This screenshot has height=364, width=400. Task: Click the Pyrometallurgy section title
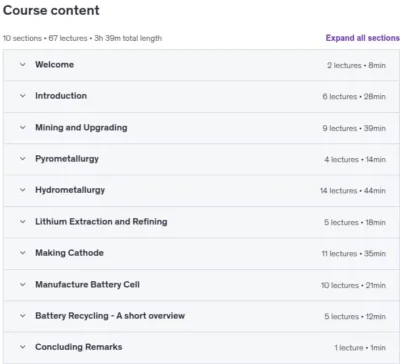[x=67, y=159]
